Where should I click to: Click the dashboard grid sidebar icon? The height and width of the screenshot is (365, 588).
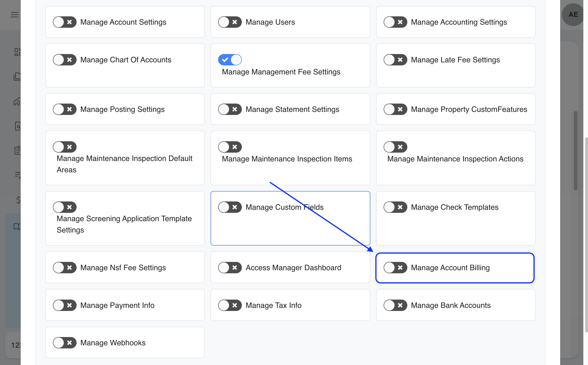[x=17, y=52]
